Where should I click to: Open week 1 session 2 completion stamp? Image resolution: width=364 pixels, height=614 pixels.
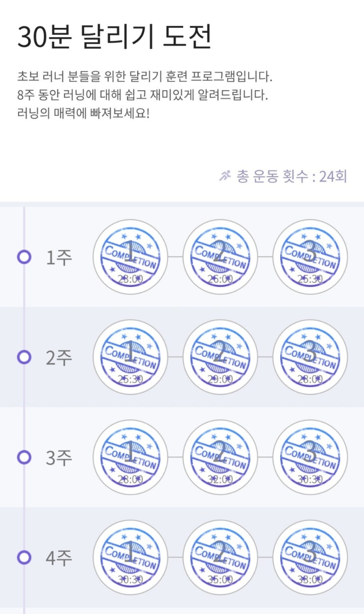[220, 257]
